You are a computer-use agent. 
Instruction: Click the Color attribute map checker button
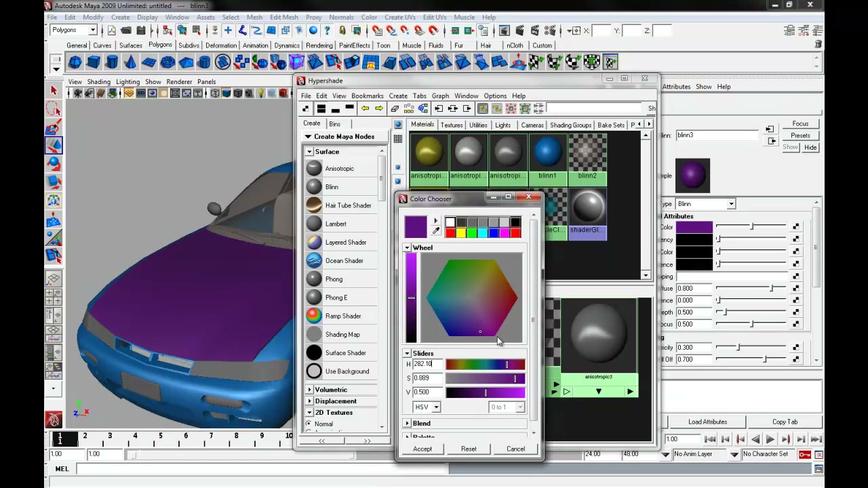795,227
